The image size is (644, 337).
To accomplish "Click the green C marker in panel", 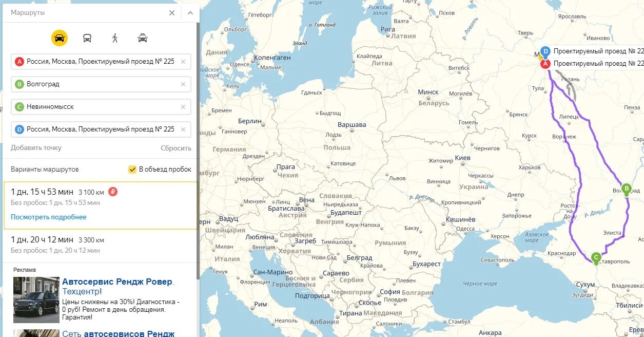I will point(19,107).
